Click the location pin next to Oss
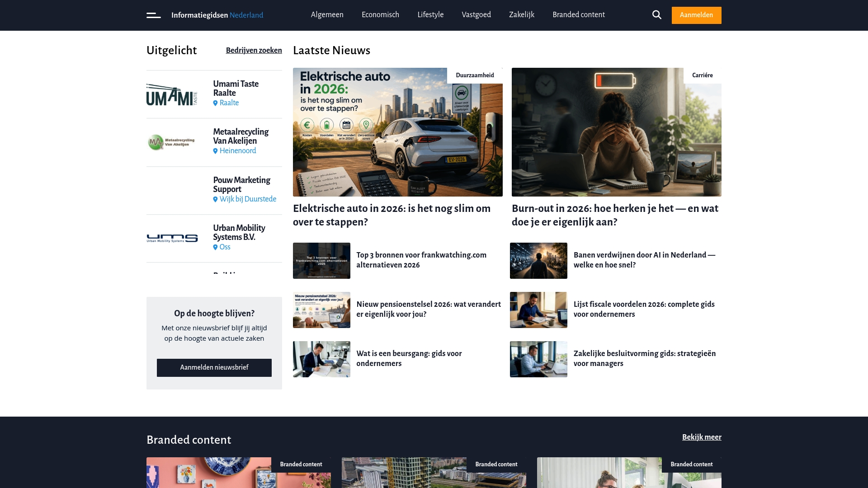 (215, 247)
